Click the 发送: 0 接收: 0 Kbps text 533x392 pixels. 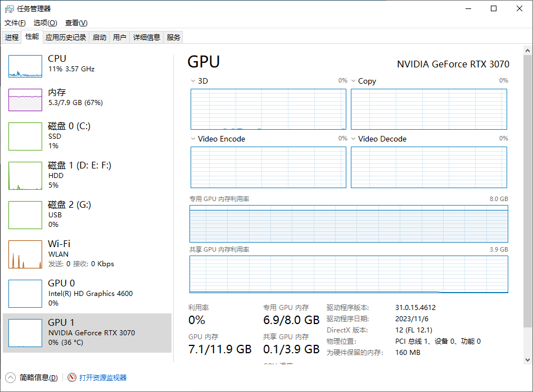tap(81, 264)
